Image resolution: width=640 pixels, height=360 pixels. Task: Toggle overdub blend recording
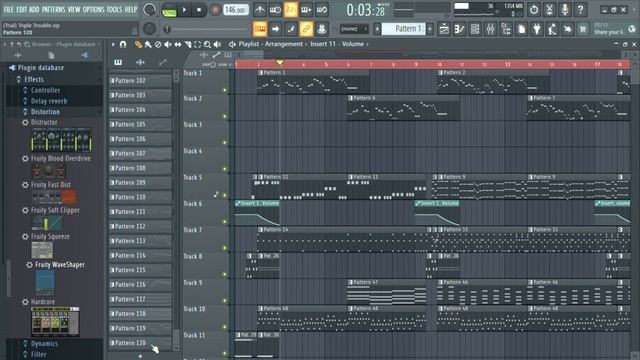[x=306, y=9]
